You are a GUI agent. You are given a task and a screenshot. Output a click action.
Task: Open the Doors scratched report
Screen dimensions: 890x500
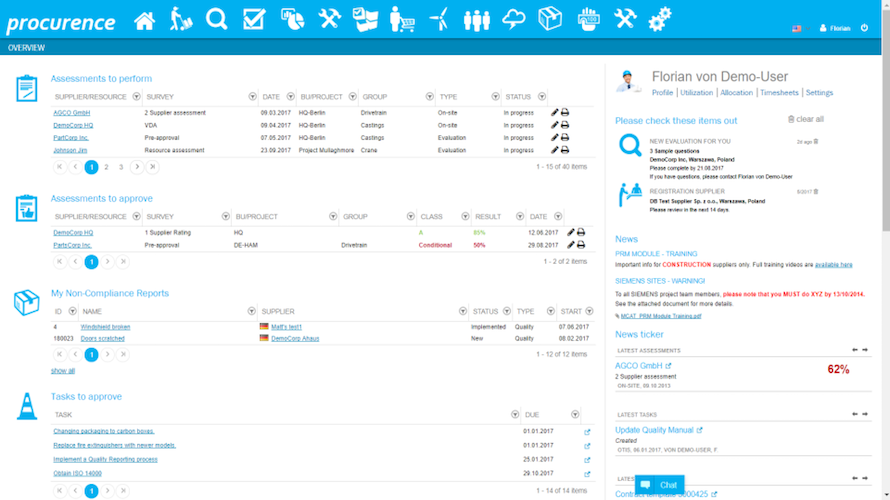[102, 338]
